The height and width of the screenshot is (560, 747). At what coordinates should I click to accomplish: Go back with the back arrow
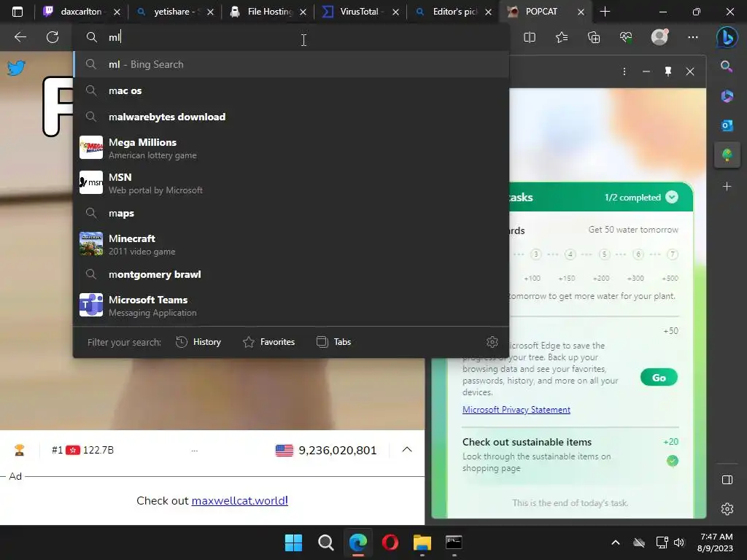tap(20, 37)
